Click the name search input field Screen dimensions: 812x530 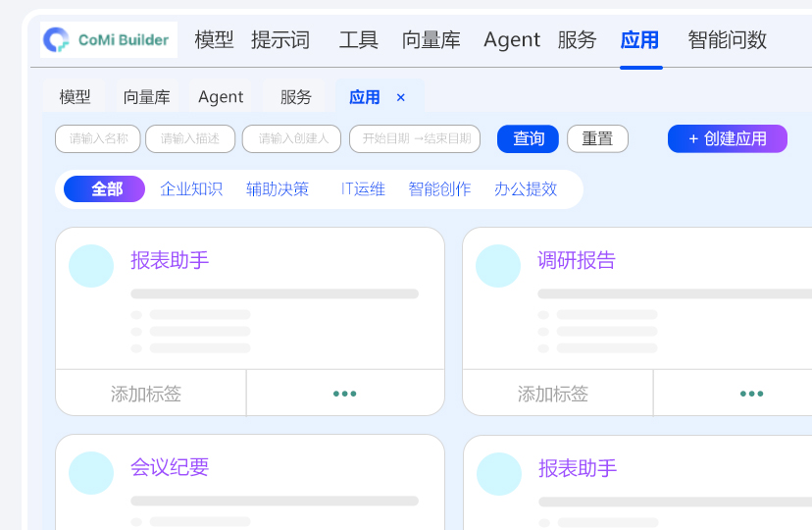pos(98,139)
